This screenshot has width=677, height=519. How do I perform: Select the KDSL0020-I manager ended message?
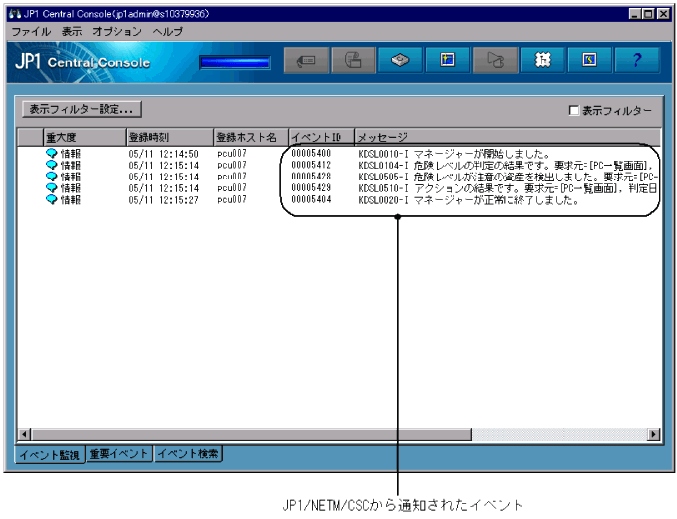(468, 200)
